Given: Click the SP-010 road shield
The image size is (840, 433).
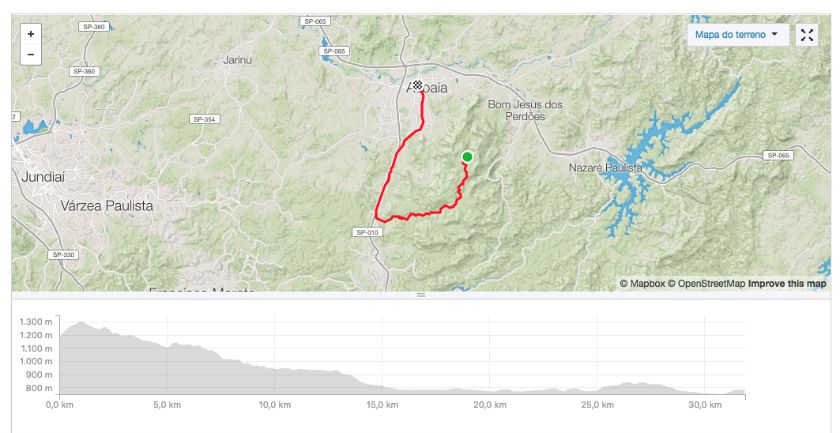Looking at the screenshot, I should [367, 232].
